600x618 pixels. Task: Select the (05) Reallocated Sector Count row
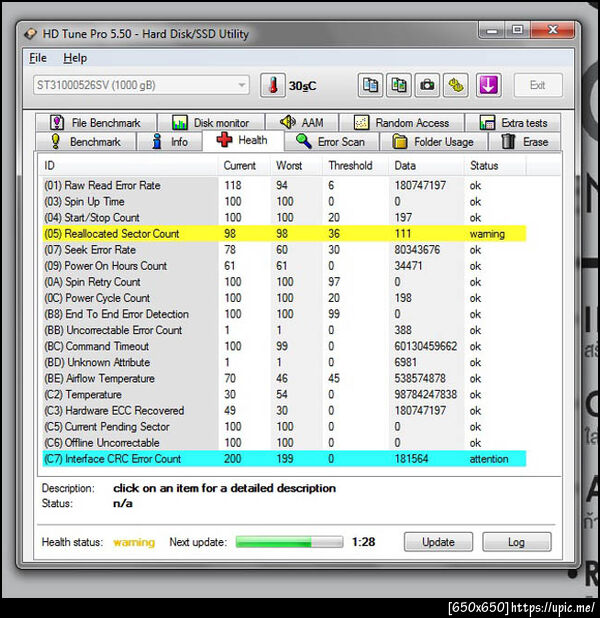pyautogui.click(x=284, y=233)
